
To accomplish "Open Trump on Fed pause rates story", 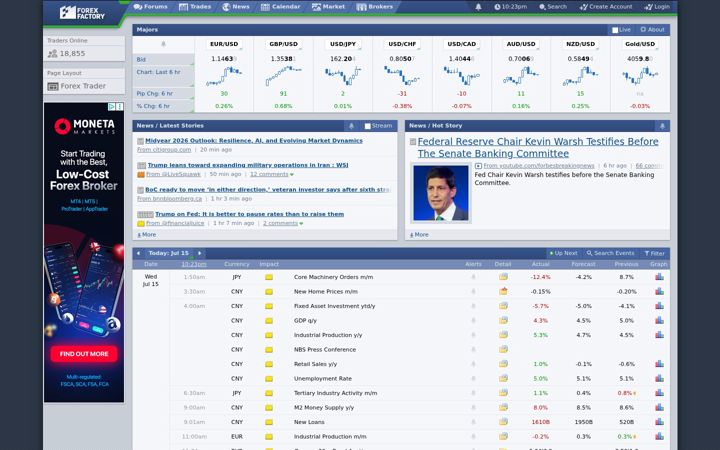I will (x=249, y=214).
